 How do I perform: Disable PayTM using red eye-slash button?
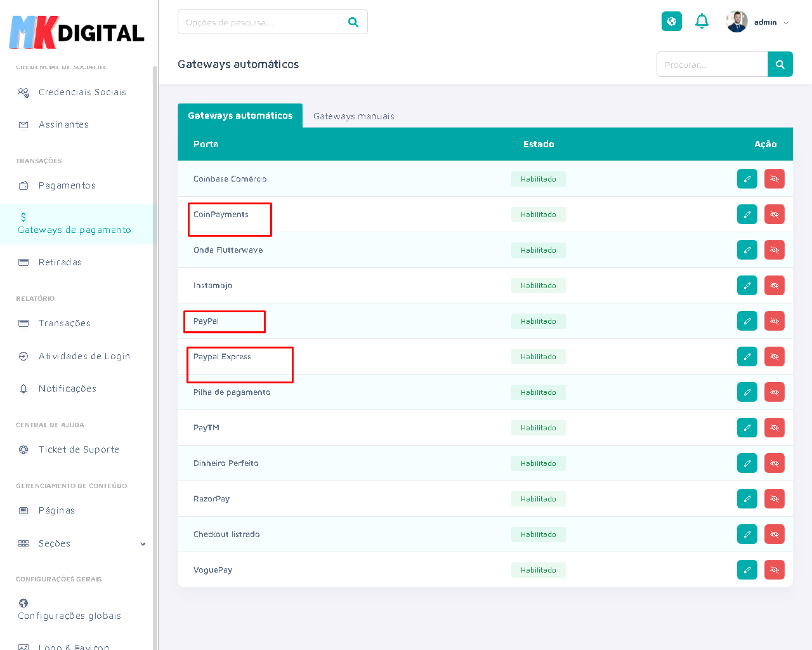click(x=774, y=428)
